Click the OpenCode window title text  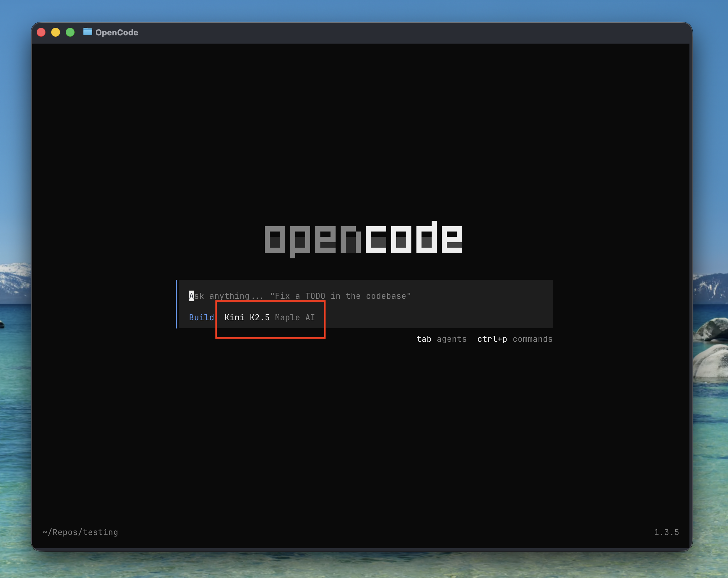[x=117, y=33]
